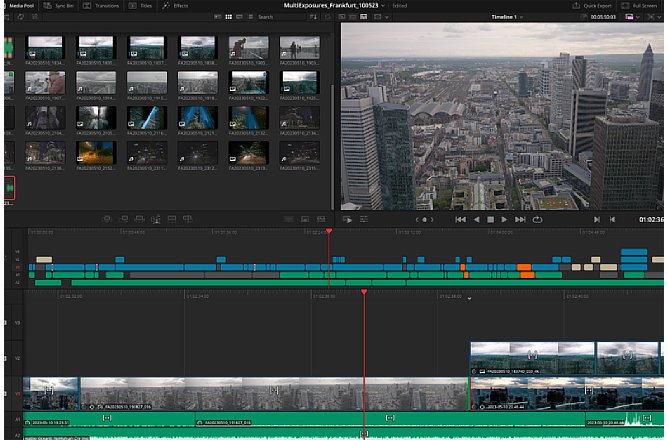Screen dimensions: 668x440
Task: Switch media pool to thumbnail grid view
Action: tap(229, 17)
